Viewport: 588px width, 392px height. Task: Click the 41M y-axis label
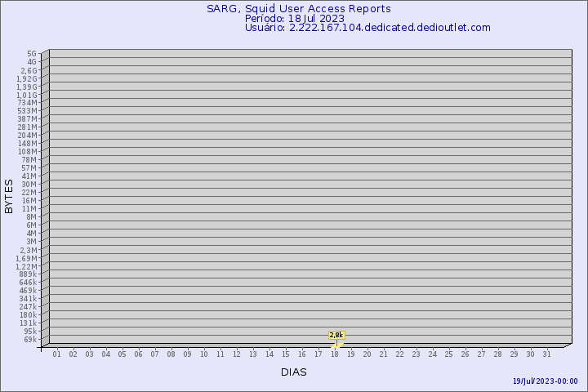pos(29,176)
